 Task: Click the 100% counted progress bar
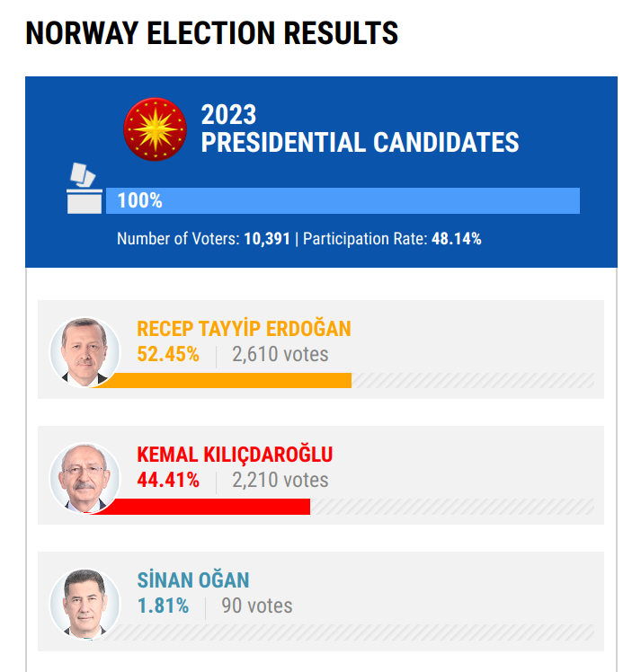pyautogui.click(x=343, y=200)
